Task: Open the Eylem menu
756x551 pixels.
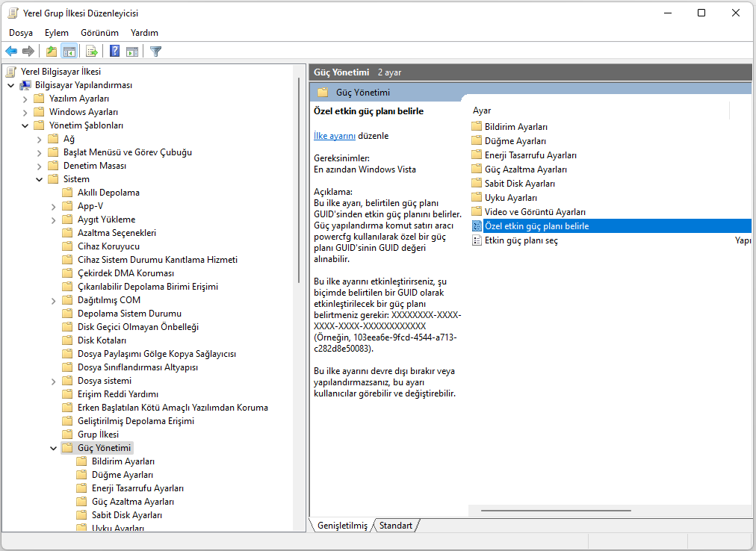Action: [57, 33]
